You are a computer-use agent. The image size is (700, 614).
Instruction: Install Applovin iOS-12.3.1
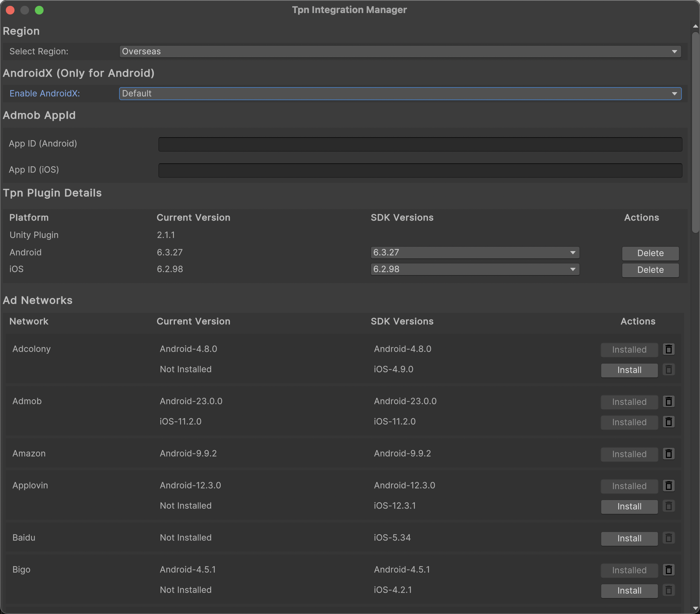629,507
